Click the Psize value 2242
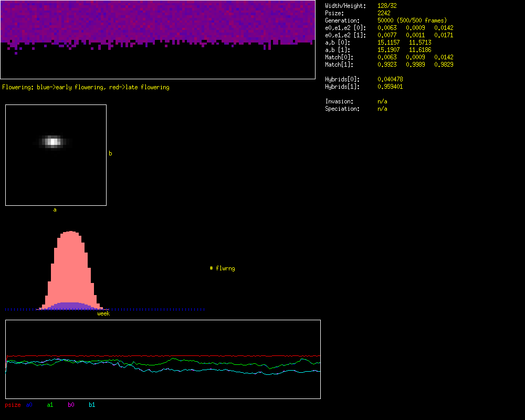Viewport: 525px width, 420px height. coord(384,13)
